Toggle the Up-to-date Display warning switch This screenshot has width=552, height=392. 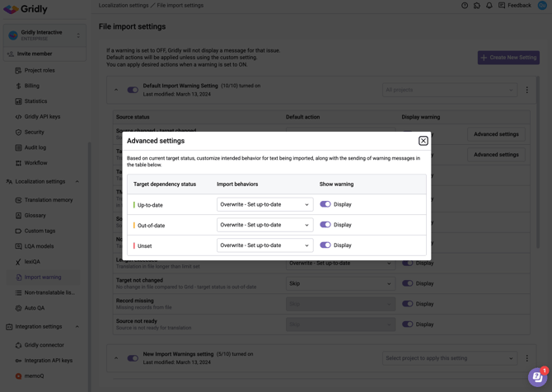[x=325, y=204]
